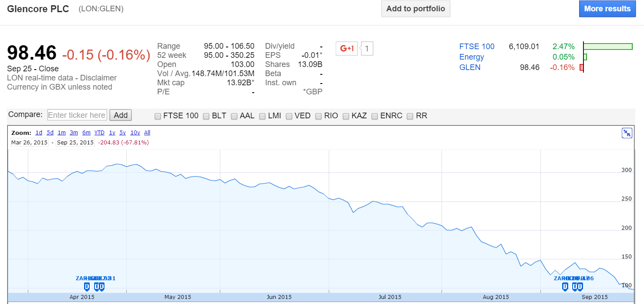
Task: Switch chart zoom to All
Action: pyautogui.click(x=147, y=133)
